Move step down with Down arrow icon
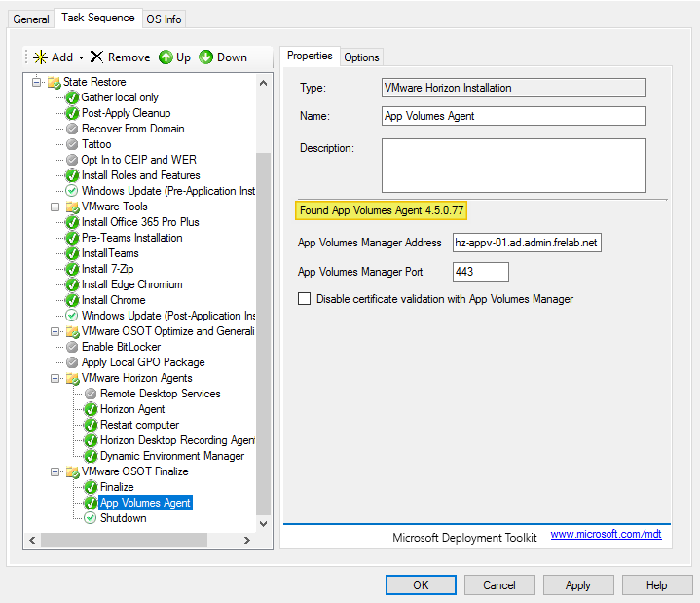The image size is (700, 603). click(x=205, y=57)
